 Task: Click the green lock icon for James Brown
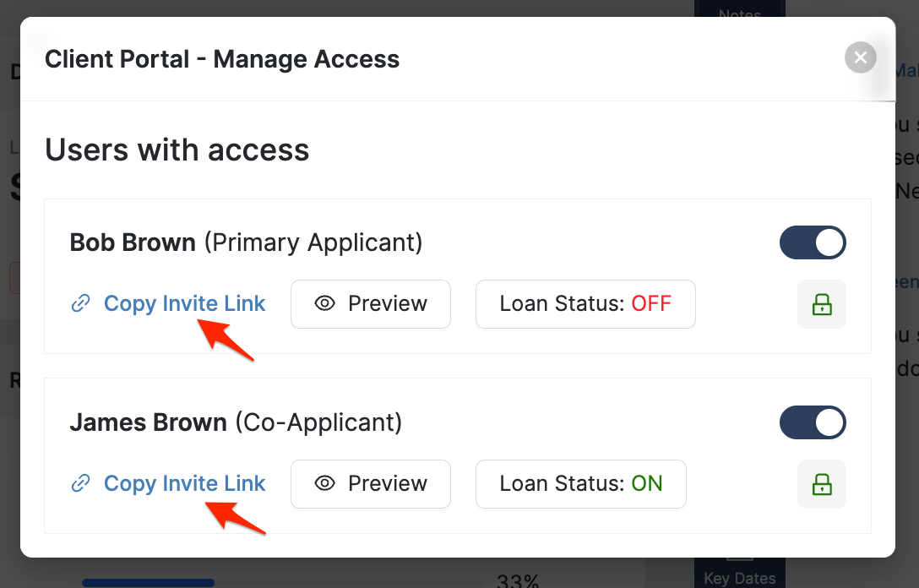(822, 484)
